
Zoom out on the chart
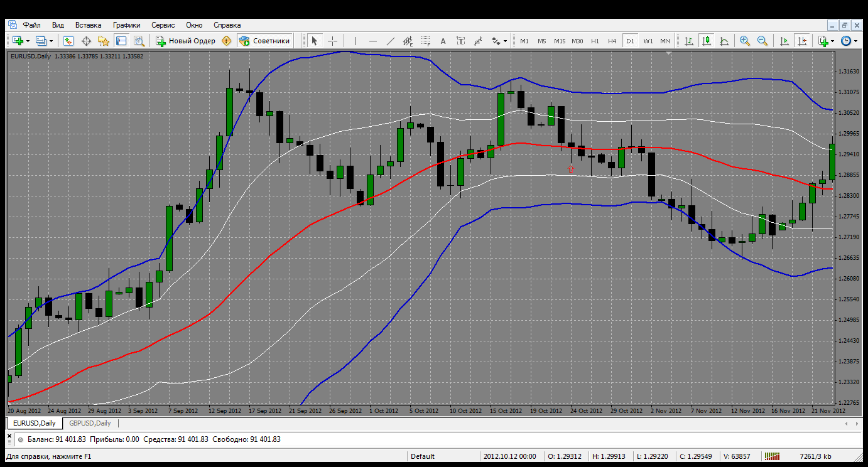tap(762, 41)
